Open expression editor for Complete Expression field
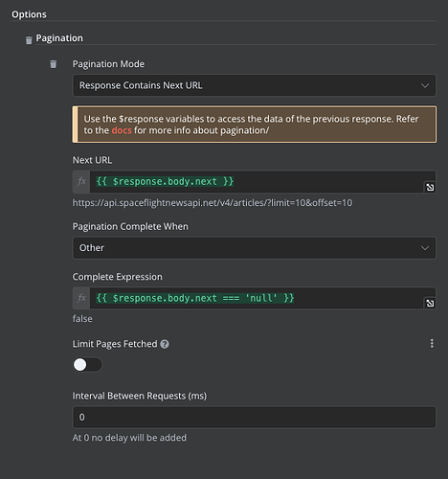The image size is (448, 479). 430,303
